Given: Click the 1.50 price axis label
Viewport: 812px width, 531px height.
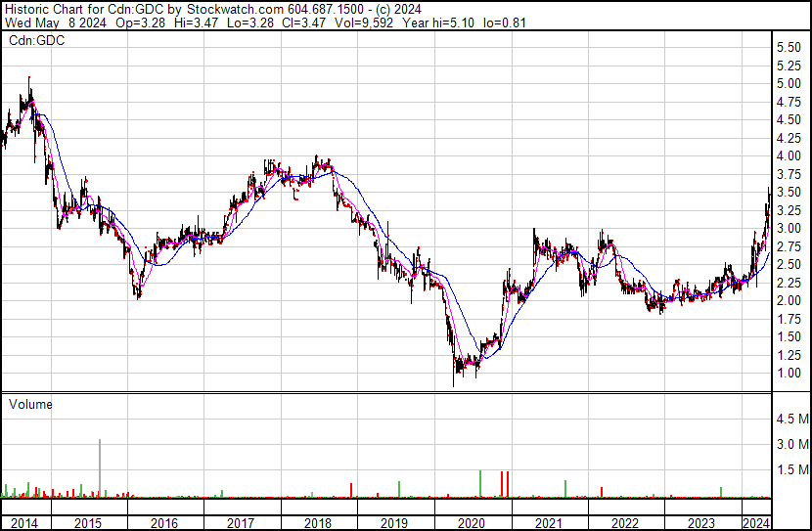Looking at the screenshot, I should [x=789, y=337].
